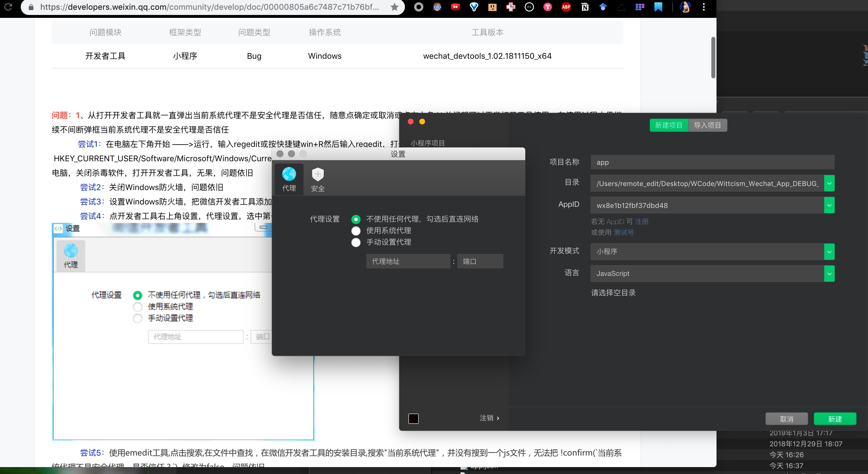
Task: Open the Chrome profile avatar
Action: [685, 7]
